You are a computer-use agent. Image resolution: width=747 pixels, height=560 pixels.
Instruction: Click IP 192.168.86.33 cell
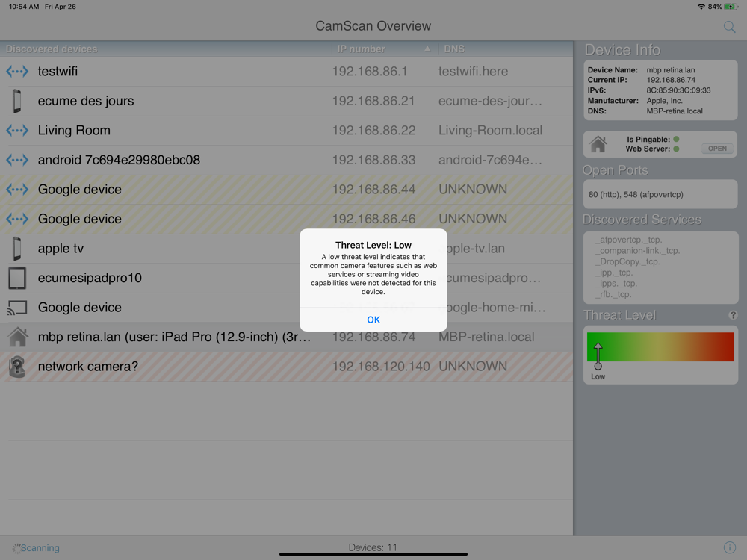tap(374, 160)
